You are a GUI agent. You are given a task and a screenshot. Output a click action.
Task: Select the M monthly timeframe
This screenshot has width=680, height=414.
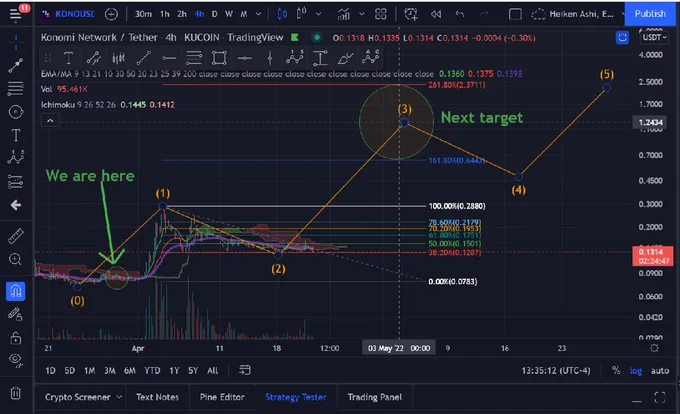[x=244, y=14]
